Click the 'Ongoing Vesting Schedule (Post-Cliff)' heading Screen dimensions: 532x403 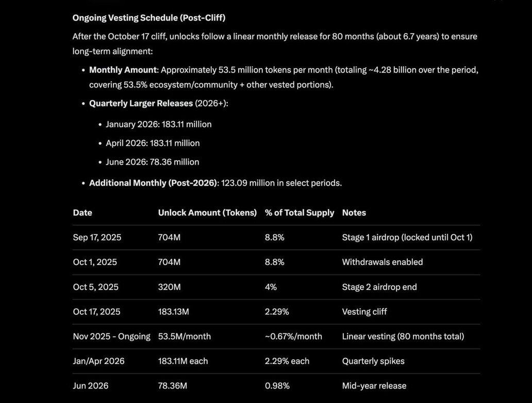click(148, 18)
